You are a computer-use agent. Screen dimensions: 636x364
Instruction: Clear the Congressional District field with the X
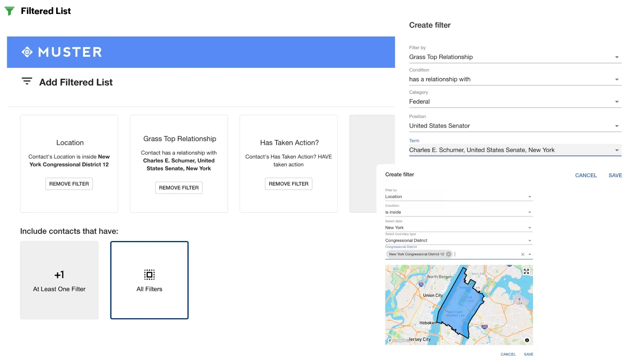tap(523, 254)
